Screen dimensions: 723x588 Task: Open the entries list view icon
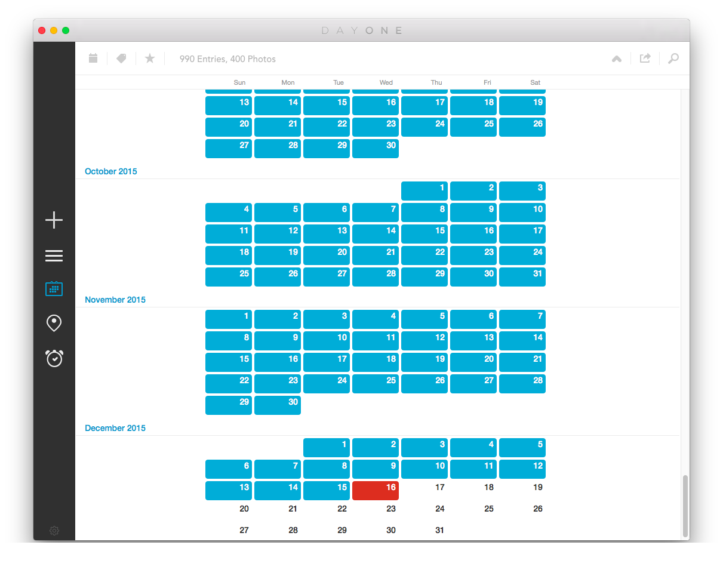click(x=54, y=256)
